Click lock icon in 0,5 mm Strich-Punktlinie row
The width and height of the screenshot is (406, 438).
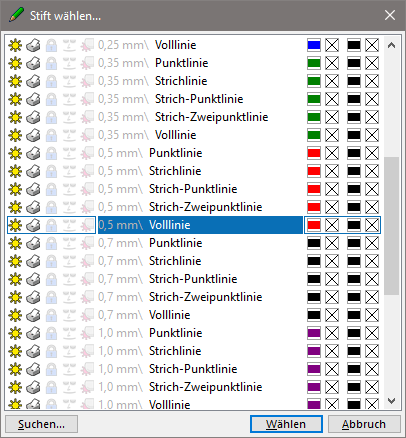[x=51, y=189]
